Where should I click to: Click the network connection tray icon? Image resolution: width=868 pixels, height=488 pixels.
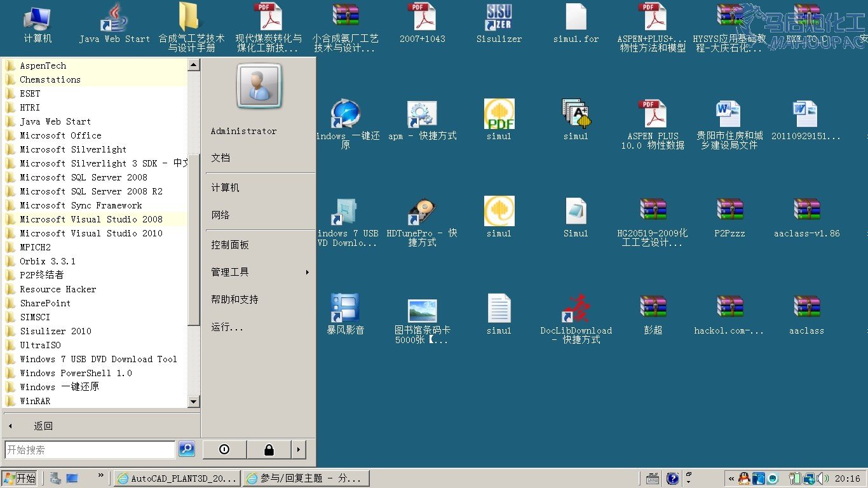point(809,478)
